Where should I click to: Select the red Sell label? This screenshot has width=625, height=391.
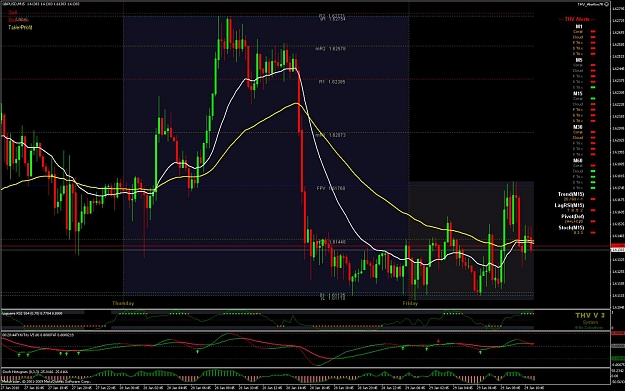click(x=13, y=13)
